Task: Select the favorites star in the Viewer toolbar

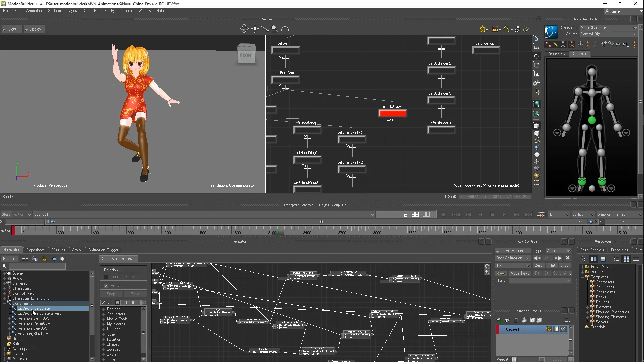Action: pyautogui.click(x=483, y=29)
